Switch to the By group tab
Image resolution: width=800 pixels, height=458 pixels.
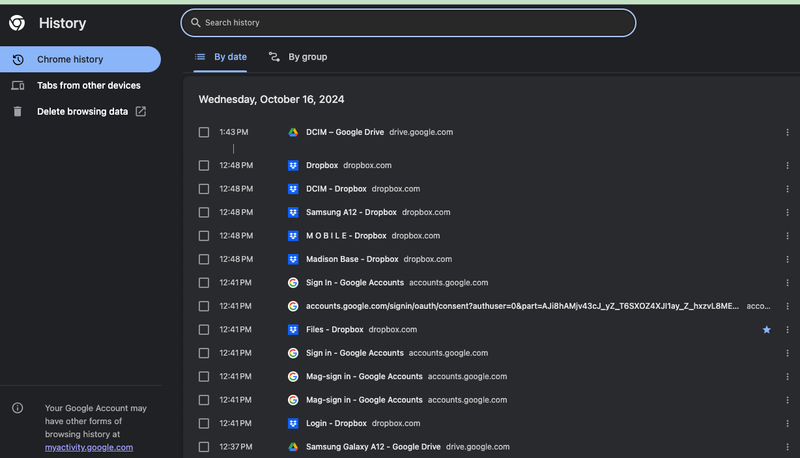pyautogui.click(x=298, y=57)
